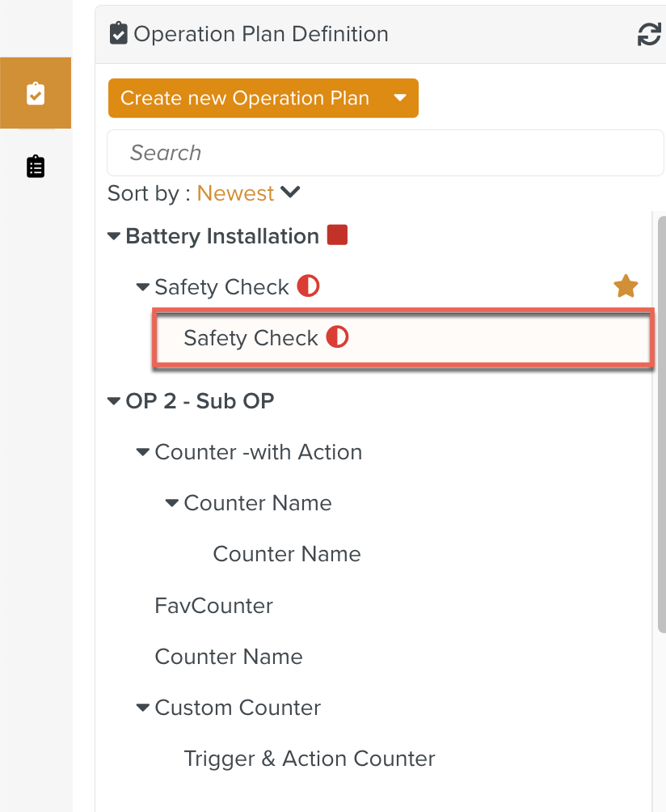Collapse the Custom Counter node

tap(143, 708)
